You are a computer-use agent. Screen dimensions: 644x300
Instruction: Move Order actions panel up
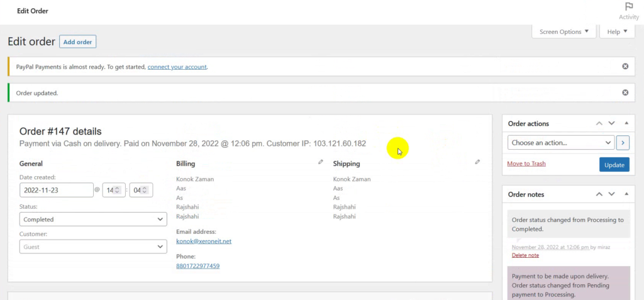599,123
